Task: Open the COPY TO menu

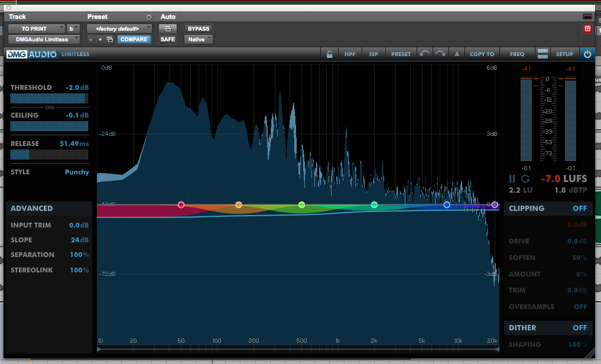Action: [482, 54]
